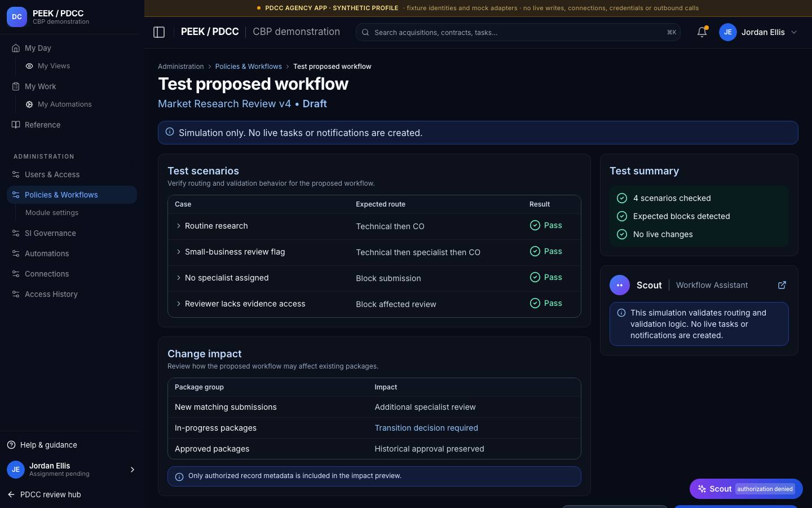The width and height of the screenshot is (812, 508).
Task: Click Policies & Workflows breadcrumb link
Action: tap(248, 67)
